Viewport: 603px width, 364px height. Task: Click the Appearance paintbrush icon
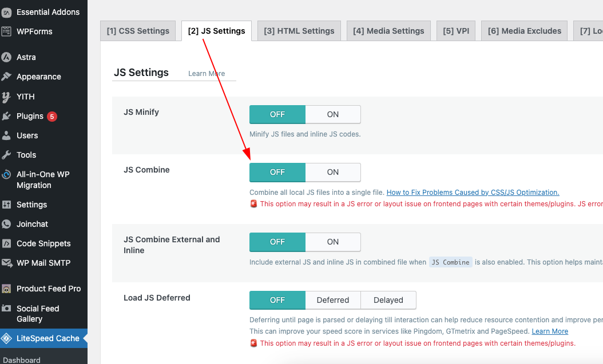6,77
